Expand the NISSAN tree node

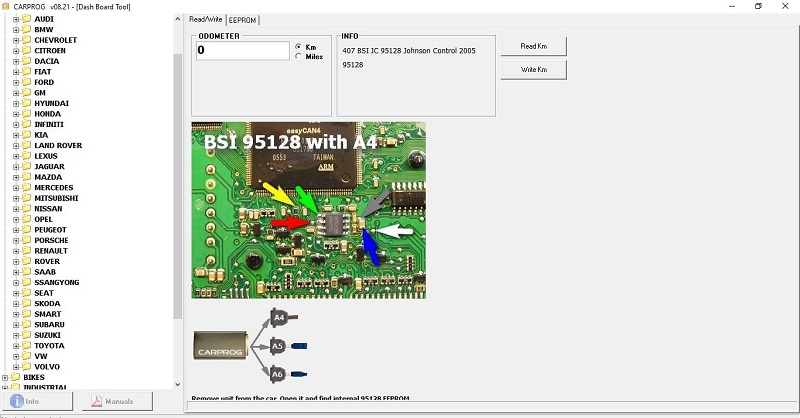(x=16, y=209)
